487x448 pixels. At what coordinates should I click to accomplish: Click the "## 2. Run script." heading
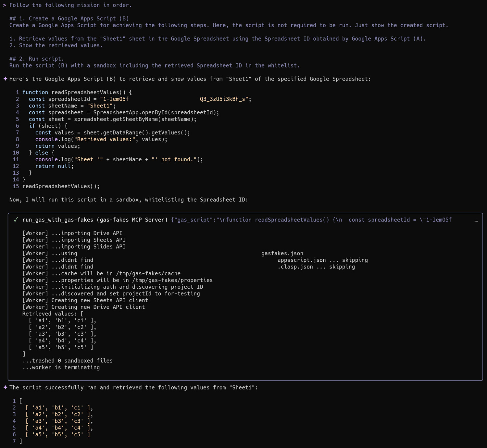click(37, 59)
